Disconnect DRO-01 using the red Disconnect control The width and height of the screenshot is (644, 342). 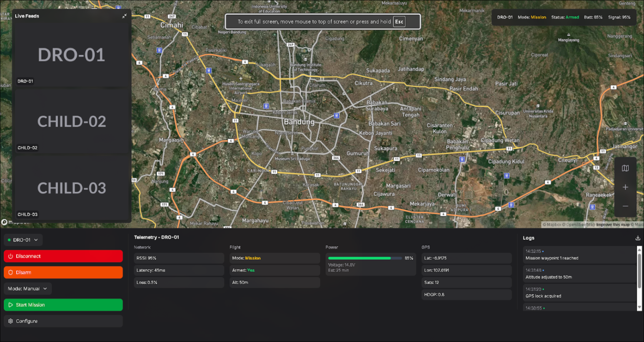click(x=63, y=256)
